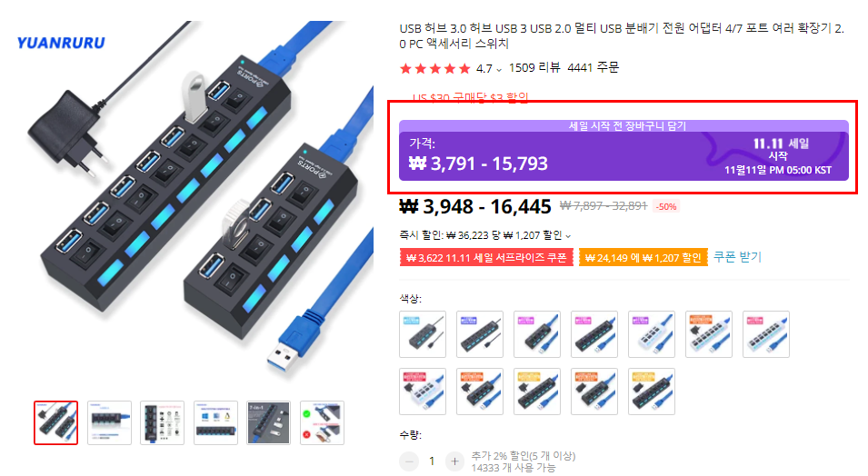
Task: Click the YUANRURU brand logo
Action: tap(61, 43)
